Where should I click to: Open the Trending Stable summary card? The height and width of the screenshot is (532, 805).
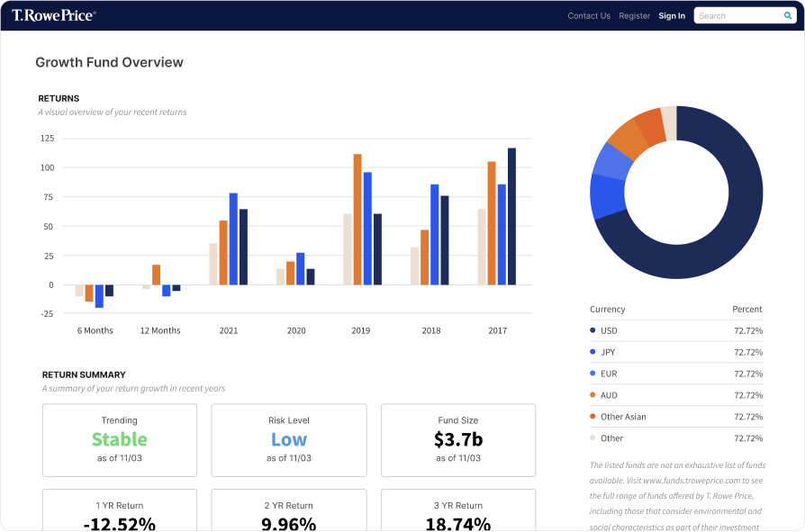pos(120,440)
